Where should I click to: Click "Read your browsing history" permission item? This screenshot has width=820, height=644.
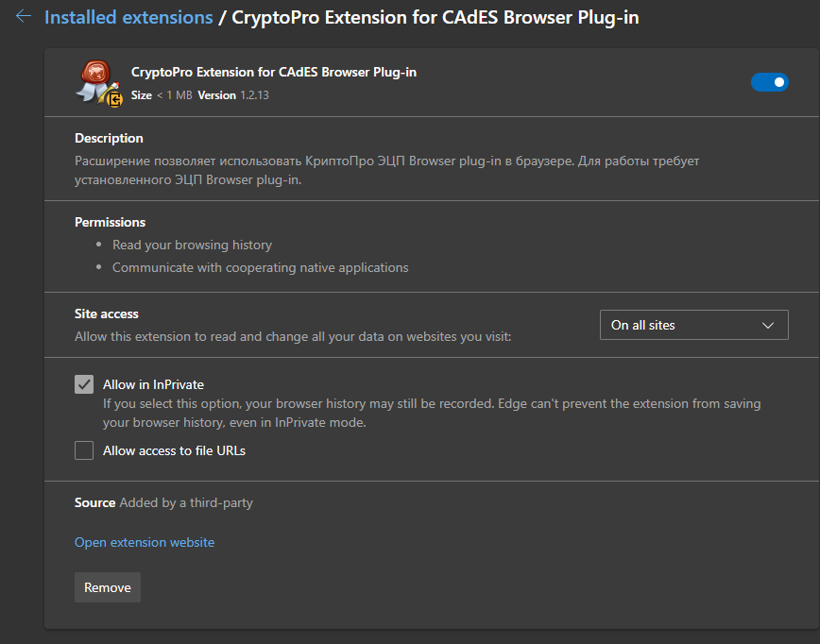192,245
